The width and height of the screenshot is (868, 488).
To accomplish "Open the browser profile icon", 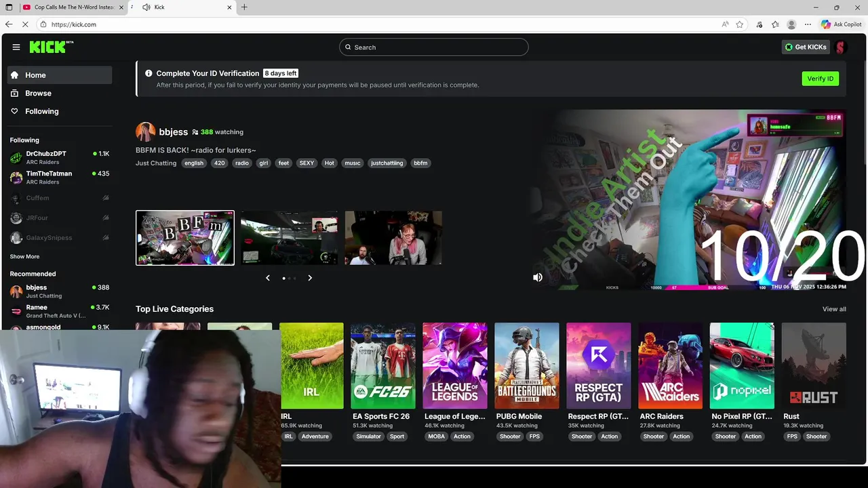I will (x=791, y=24).
